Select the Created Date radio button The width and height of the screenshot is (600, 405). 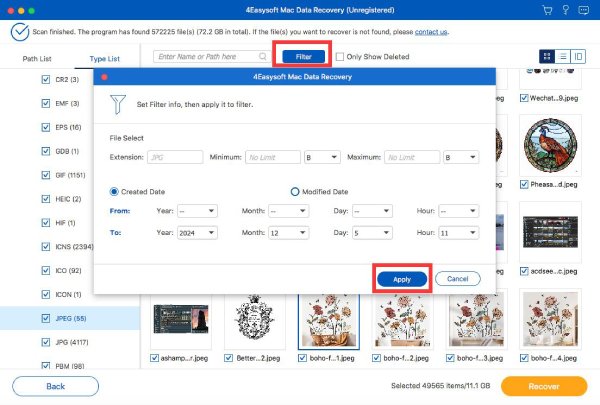coord(114,191)
